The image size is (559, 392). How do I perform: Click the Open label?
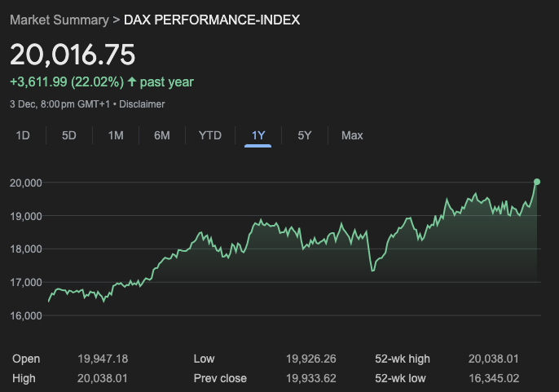pos(26,359)
